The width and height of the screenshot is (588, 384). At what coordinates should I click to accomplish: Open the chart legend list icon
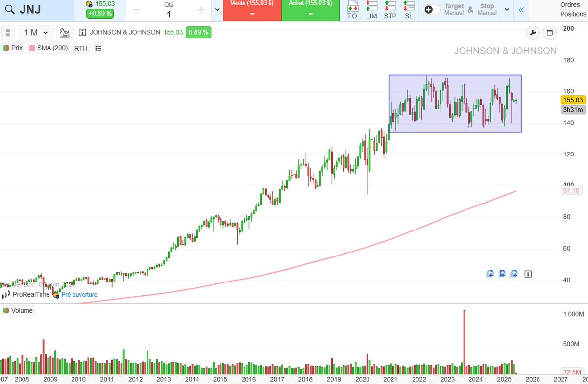(98, 48)
